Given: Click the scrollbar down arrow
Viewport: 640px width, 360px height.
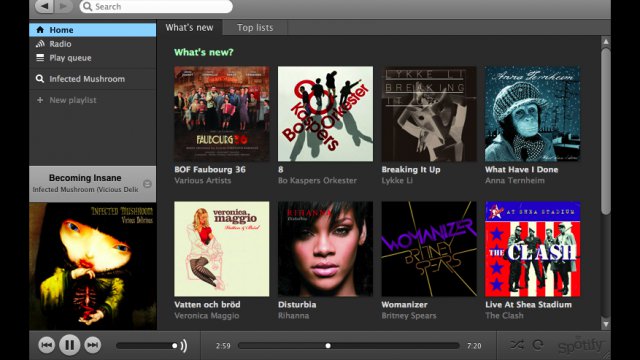Looking at the screenshot, I should [606, 324].
